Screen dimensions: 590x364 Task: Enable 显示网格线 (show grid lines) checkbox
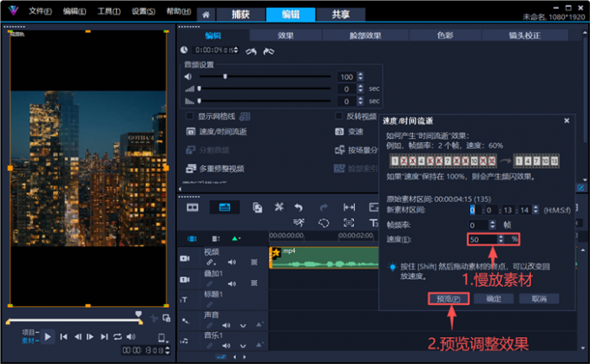click(x=190, y=116)
